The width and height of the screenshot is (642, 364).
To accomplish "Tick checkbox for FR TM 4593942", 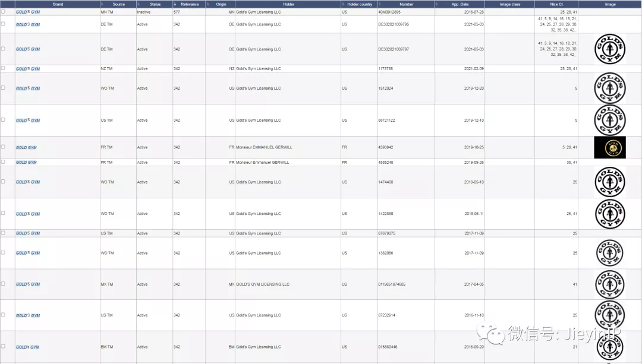I will click(4, 147).
